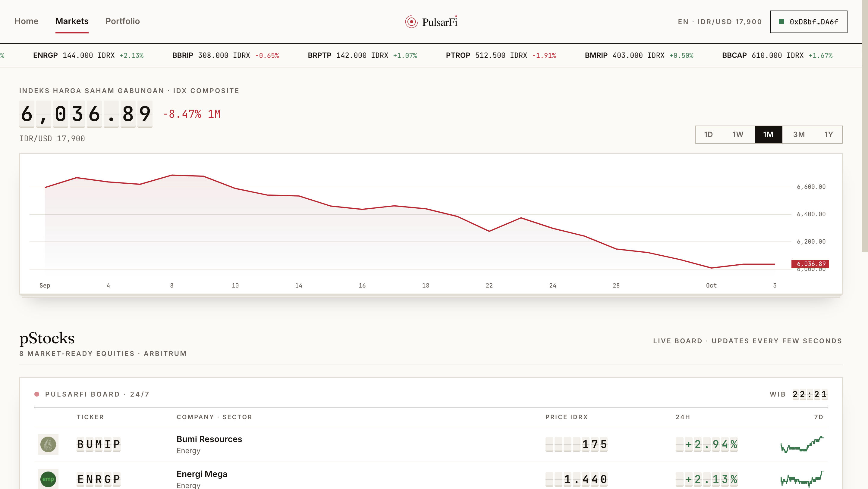Click the ENRGP ticker tape entry

click(88, 55)
